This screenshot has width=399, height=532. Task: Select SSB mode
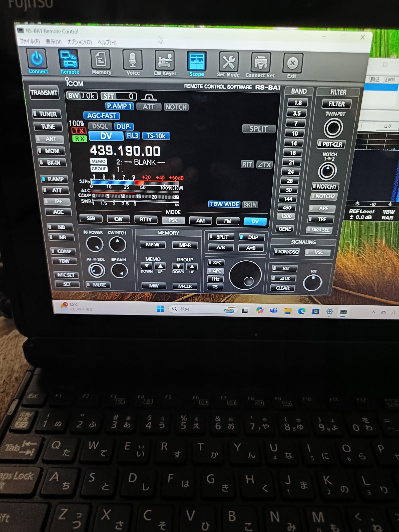point(91,218)
